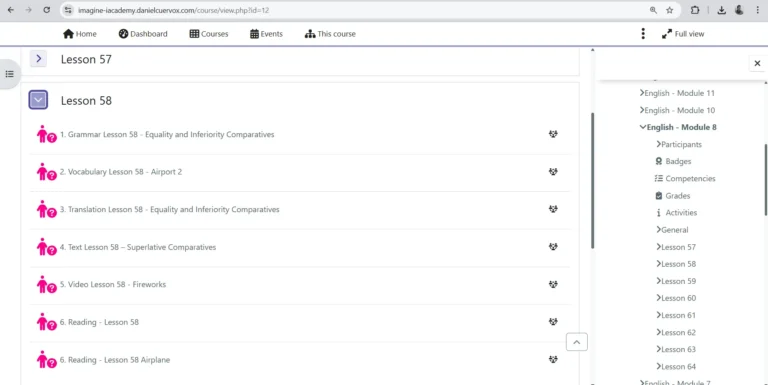Open Dashboard in the navigation bar
Viewport: 768px width, 385px height.
143,34
